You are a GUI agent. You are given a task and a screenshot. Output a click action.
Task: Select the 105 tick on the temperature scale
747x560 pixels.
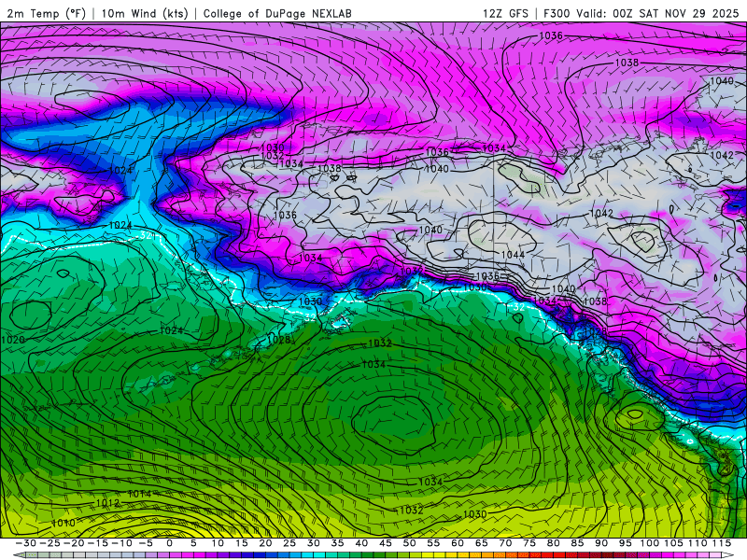tap(673, 543)
